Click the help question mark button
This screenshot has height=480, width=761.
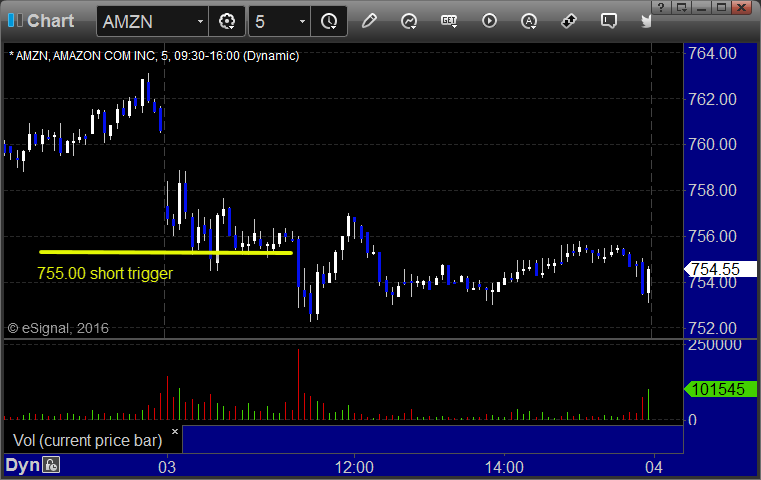pyautogui.click(x=661, y=7)
